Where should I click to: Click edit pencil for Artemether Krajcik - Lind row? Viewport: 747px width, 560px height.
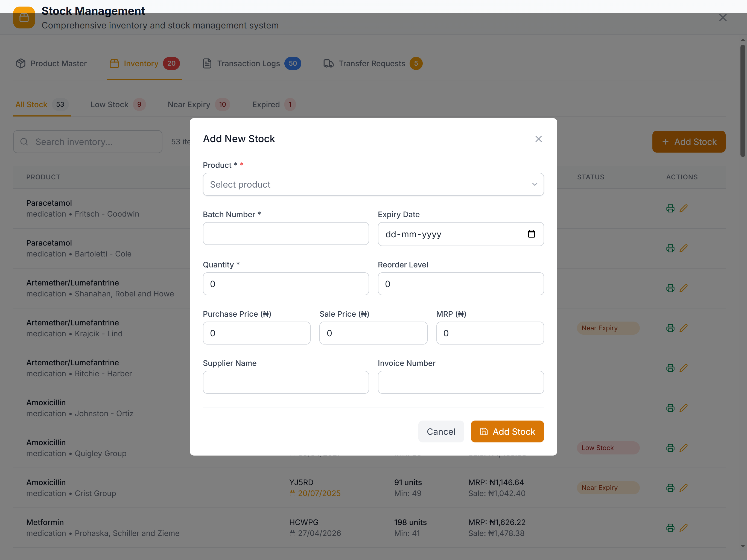point(684,328)
